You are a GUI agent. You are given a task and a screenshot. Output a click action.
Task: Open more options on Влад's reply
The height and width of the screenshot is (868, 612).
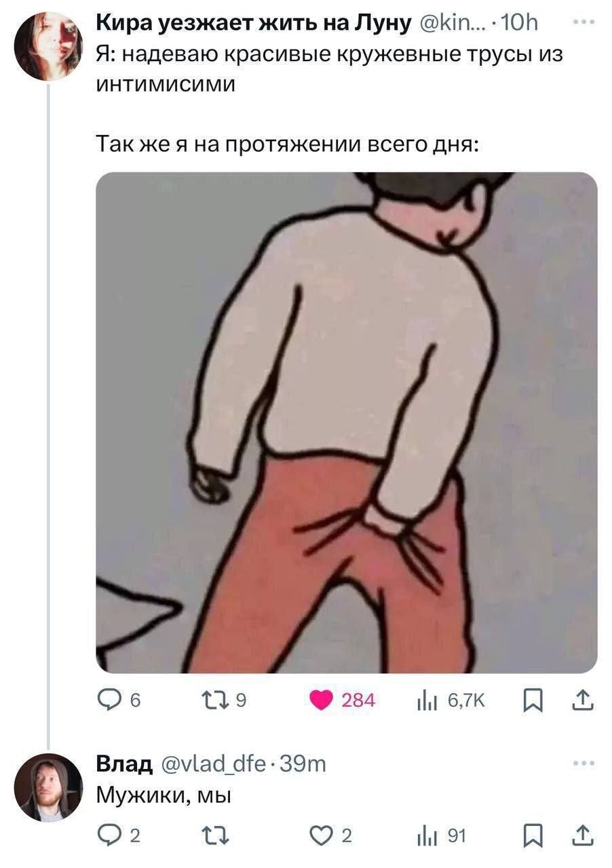[583, 764]
